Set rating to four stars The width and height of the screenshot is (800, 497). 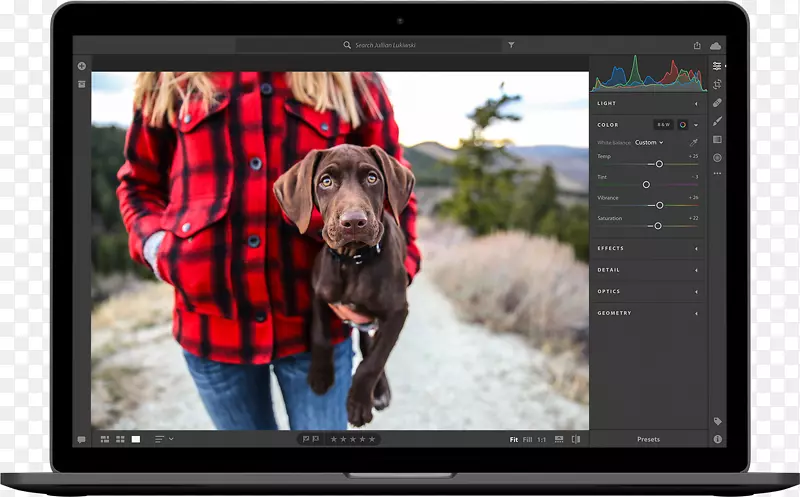[x=362, y=439]
